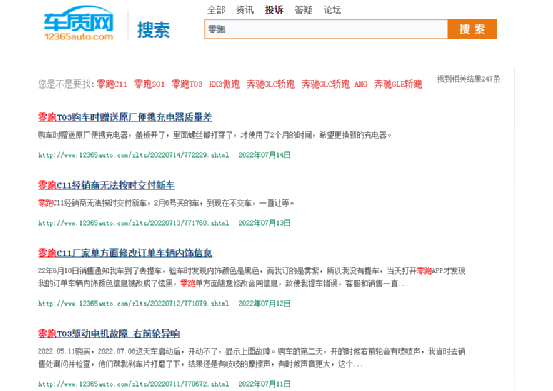The height and width of the screenshot is (391, 553).
Task: Open 零跑C11经销商无法按时交付新车 result
Action: 106,185
